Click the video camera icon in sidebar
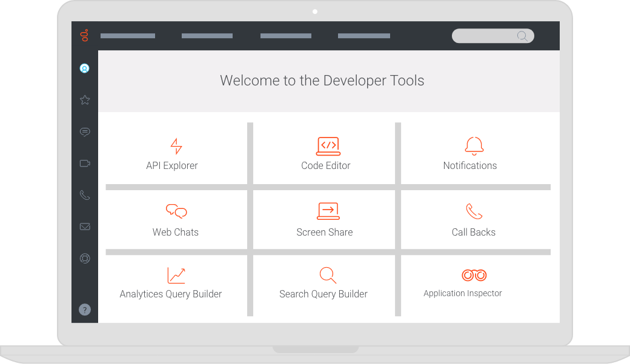The height and width of the screenshot is (364, 630). point(85,163)
